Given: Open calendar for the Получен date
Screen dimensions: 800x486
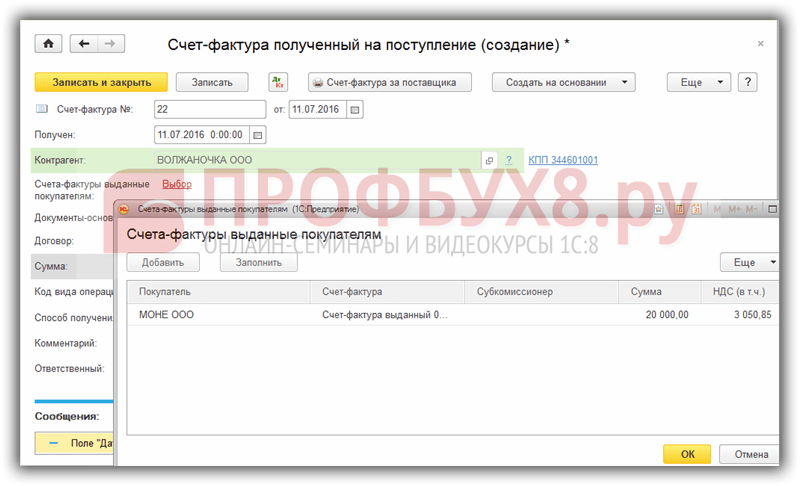Looking at the screenshot, I should 258,135.
